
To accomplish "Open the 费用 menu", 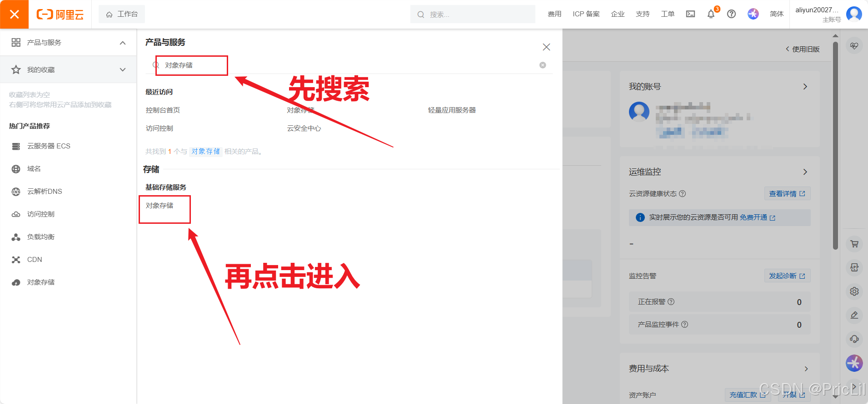I will pos(554,14).
